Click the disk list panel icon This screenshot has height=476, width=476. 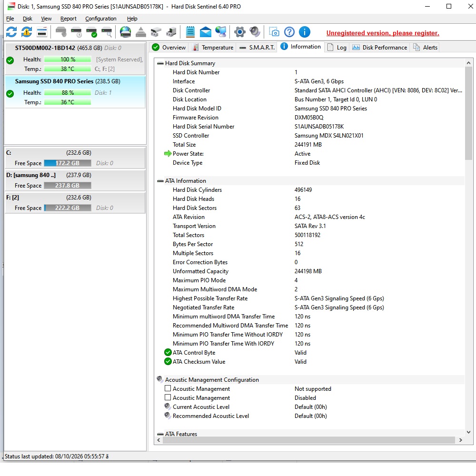click(x=42, y=32)
